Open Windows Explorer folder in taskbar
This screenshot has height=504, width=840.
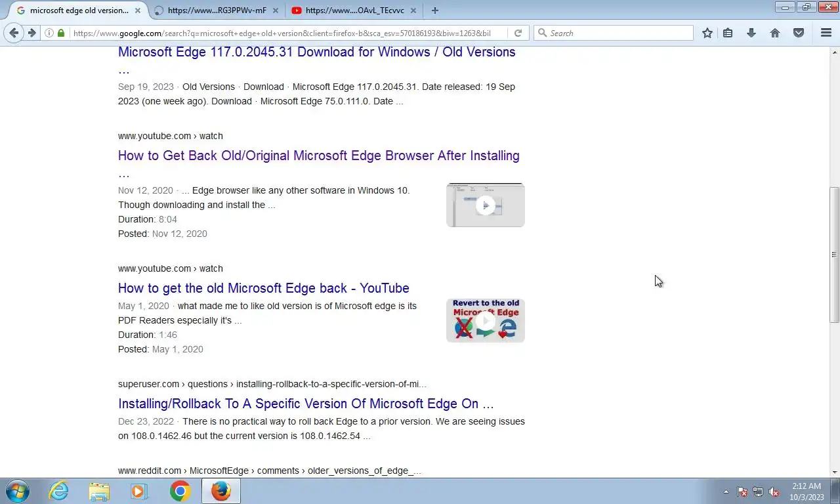point(99,491)
